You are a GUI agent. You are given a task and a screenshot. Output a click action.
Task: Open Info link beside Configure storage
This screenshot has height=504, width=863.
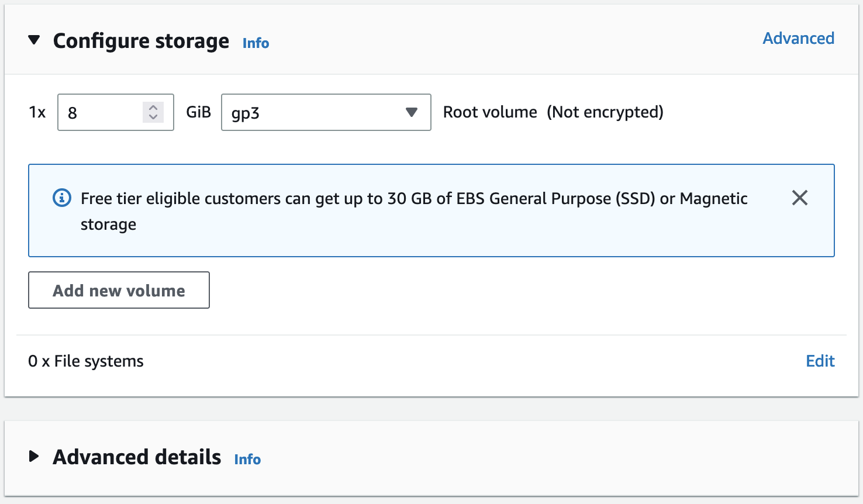pos(256,43)
